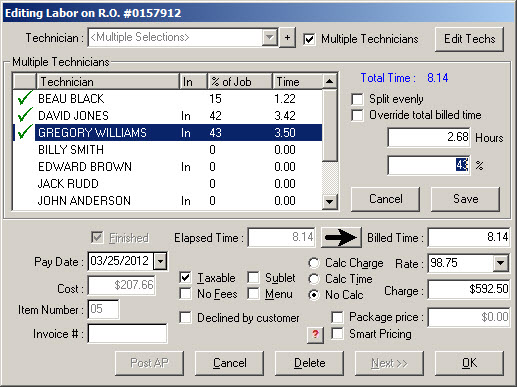Click the green checkmark next to DAVID JONES
Image resolution: width=517 pixels, height=387 pixels.
point(25,115)
